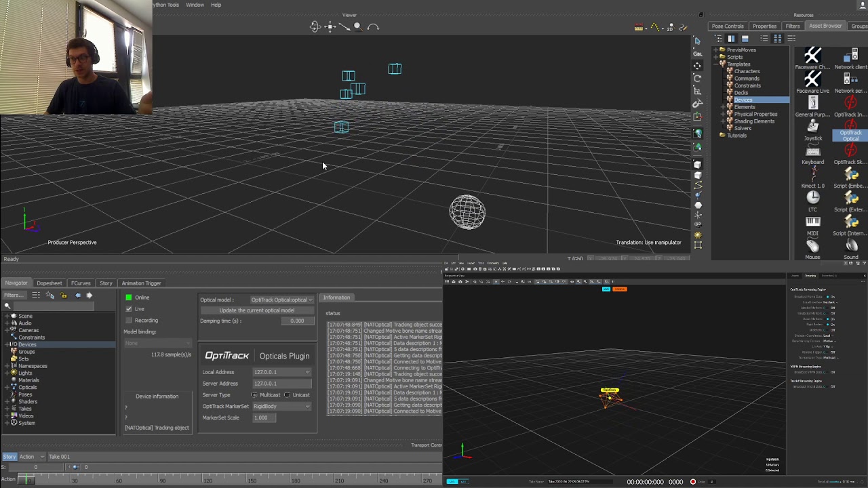Activate the Scale manipulator tool
This screenshot has height=488, width=868.
697,91
